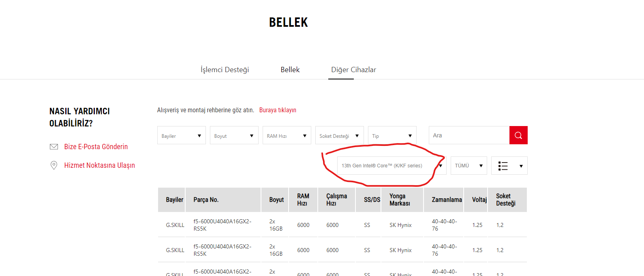Open the TÜMÜ dropdown
Screen dimensions: 644x276
469,166
